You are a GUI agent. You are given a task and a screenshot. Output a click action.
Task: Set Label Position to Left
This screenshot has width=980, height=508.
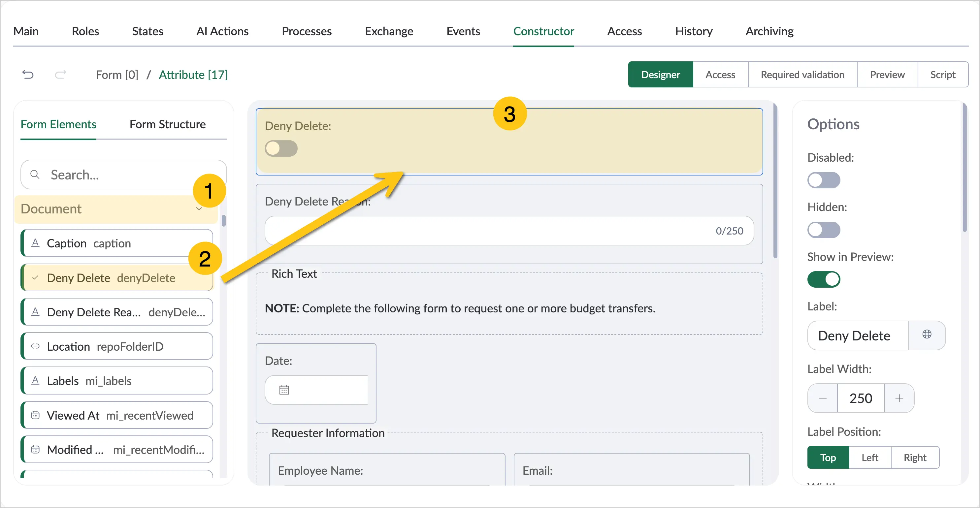click(870, 458)
